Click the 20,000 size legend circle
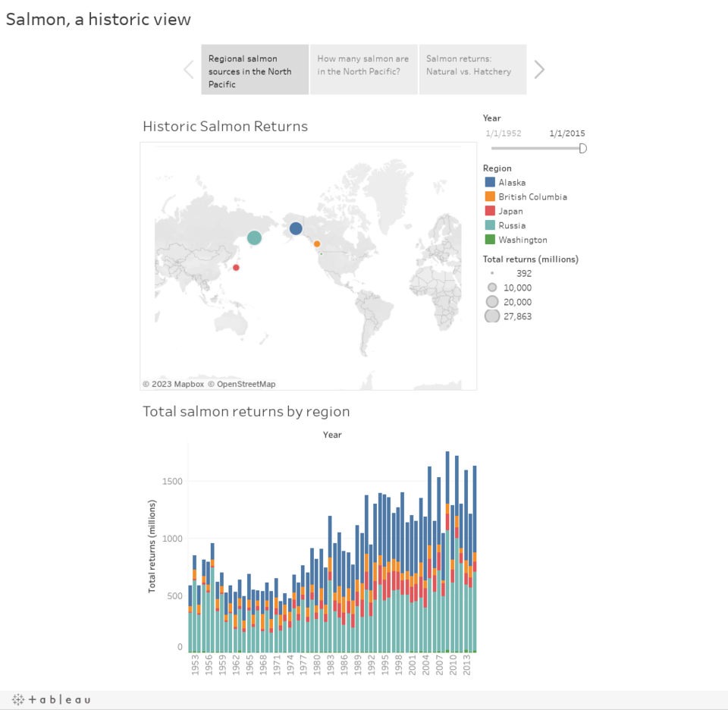Image resolution: width=728 pixels, height=710 pixels. (492, 302)
